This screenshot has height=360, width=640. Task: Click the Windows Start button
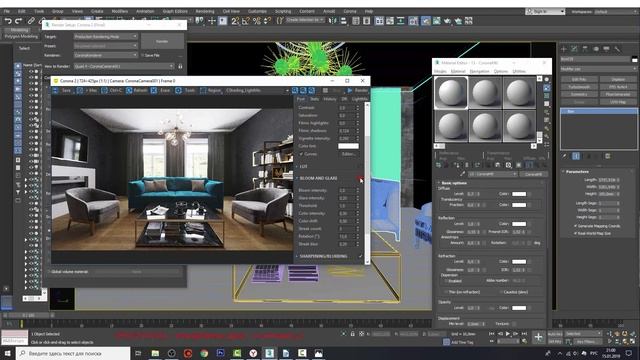pos(7,353)
